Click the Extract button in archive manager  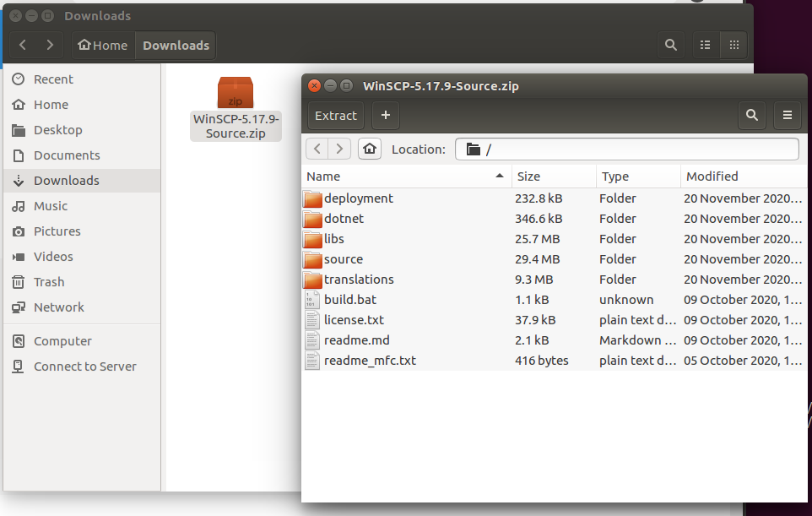point(336,116)
